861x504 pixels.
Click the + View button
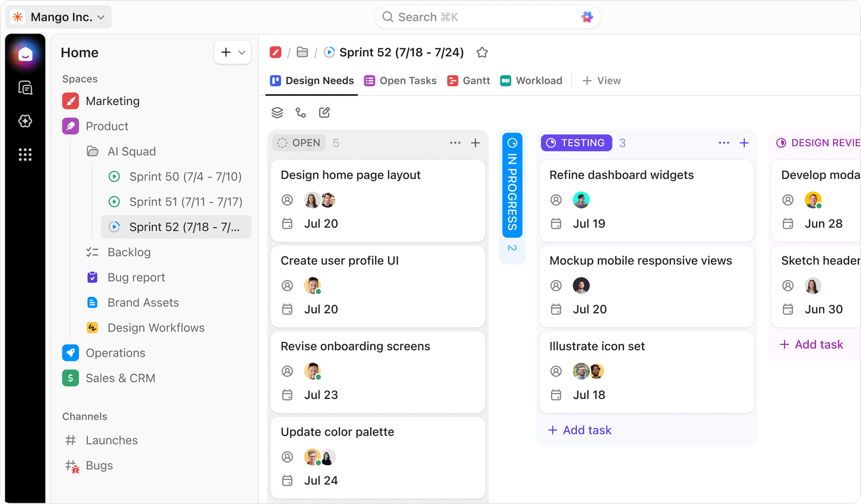tap(602, 81)
